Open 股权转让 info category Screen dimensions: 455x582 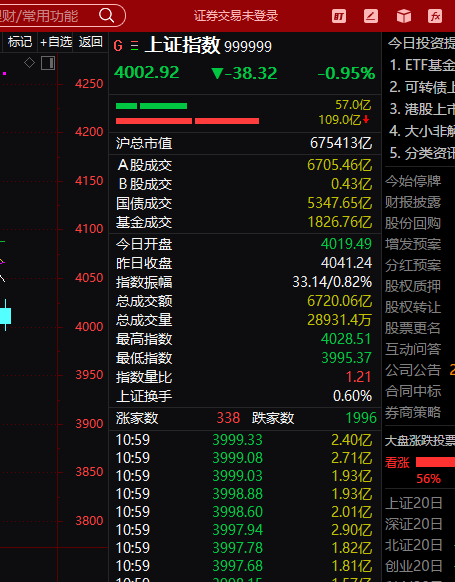pos(413,307)
